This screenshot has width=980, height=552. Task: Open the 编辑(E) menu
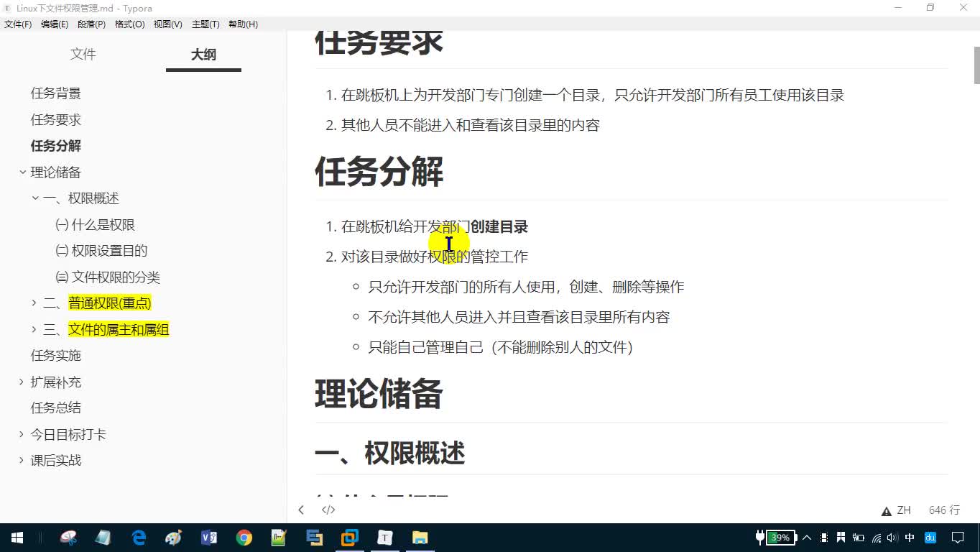pyautogui.click(x=55, y=24)
